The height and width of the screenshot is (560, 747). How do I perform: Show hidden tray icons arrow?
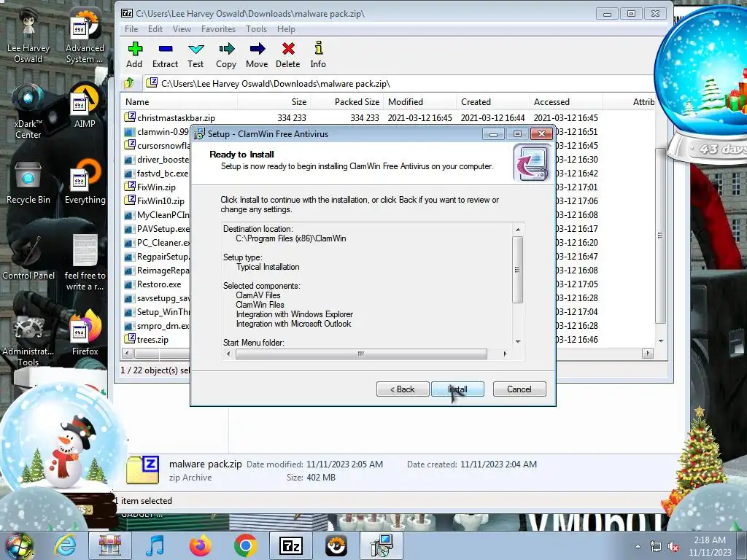638,546
